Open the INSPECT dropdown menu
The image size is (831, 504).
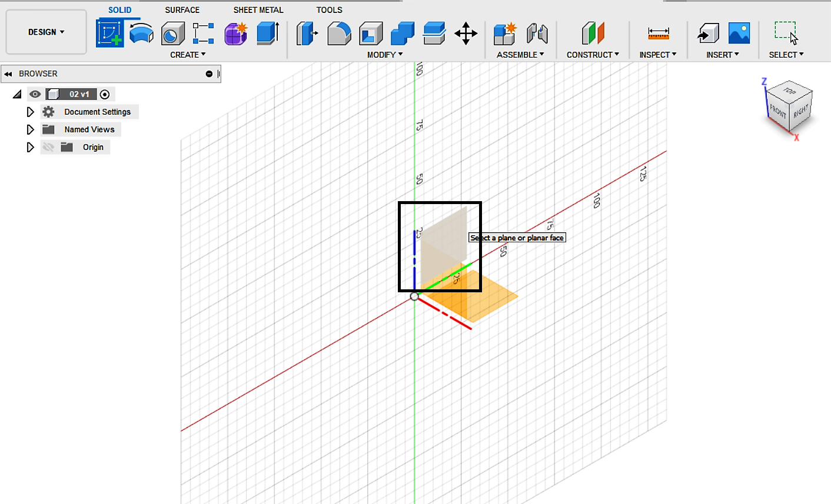[x=658, y=55]
